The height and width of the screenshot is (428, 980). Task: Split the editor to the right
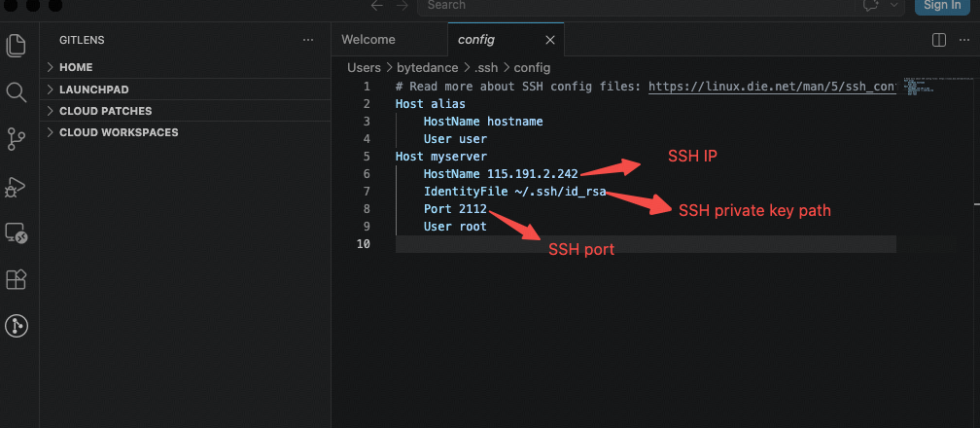click(x=939, y=40)
